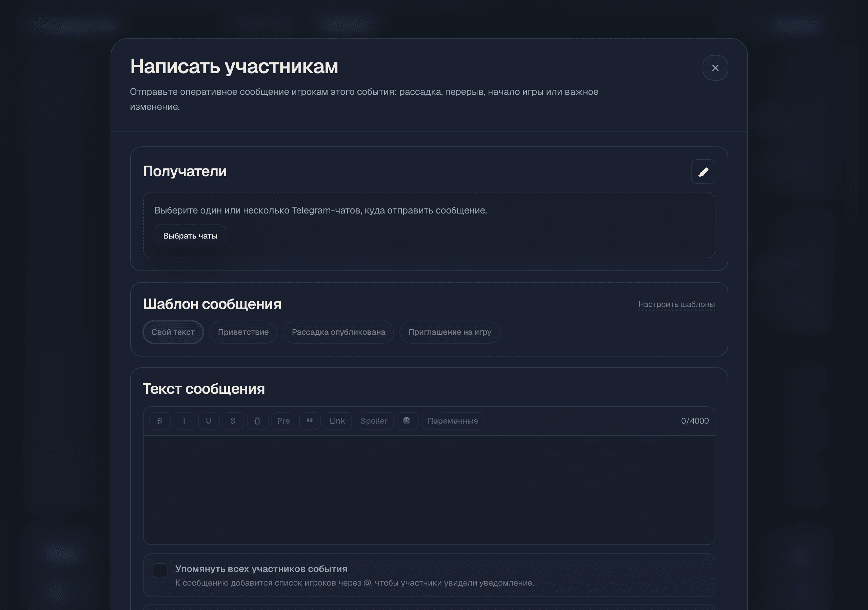The height and width of the screenshot is (610, 868).
Task: Click the «Получатели» section heading
Action: click(185, 171)
